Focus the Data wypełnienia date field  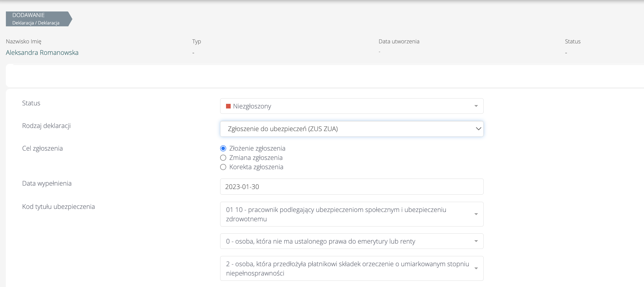351,187
